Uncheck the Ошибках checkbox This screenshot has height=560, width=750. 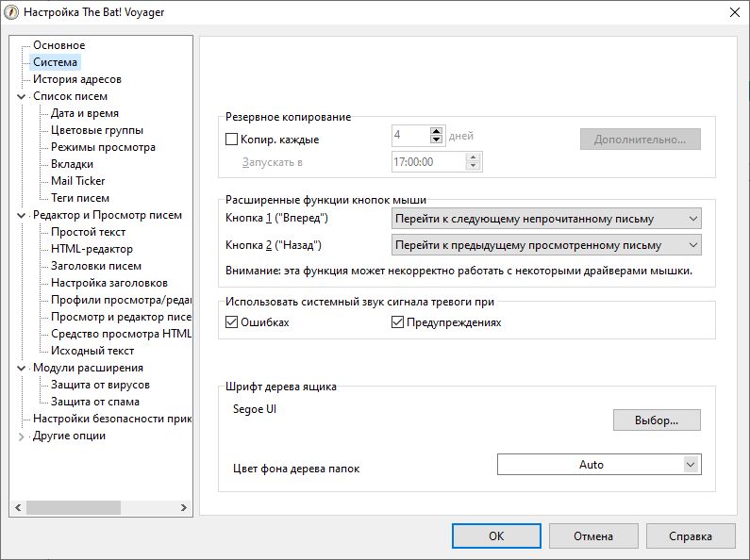231,322
